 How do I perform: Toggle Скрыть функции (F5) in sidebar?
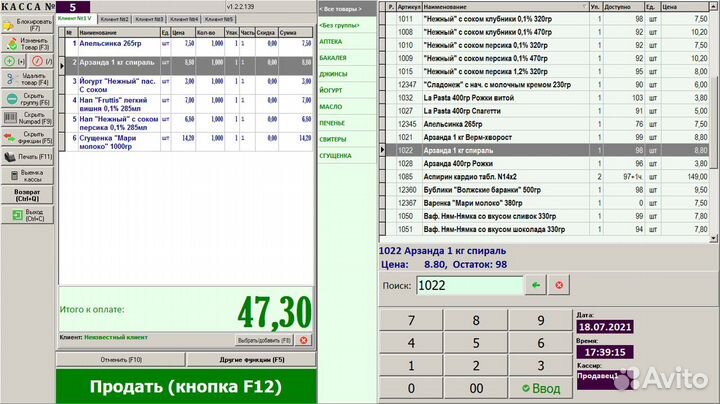27,137
